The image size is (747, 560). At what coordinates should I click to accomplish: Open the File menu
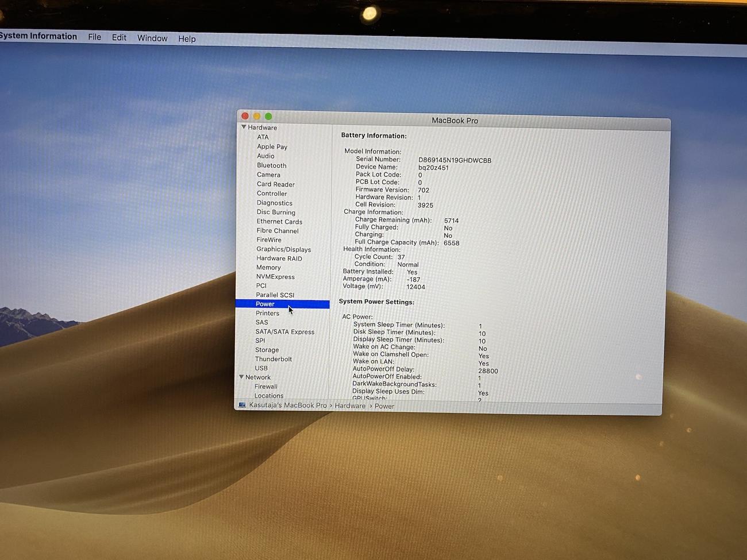95,37
